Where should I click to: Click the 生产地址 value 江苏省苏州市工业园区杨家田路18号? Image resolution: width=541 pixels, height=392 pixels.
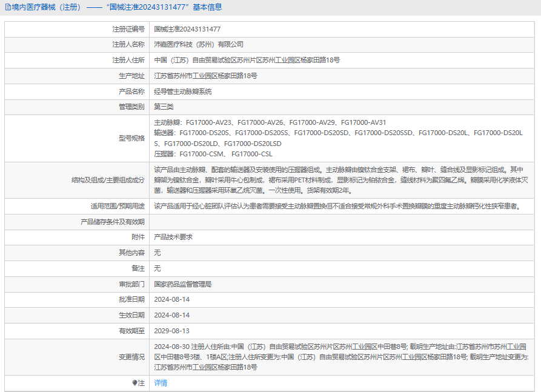[205, 76]
